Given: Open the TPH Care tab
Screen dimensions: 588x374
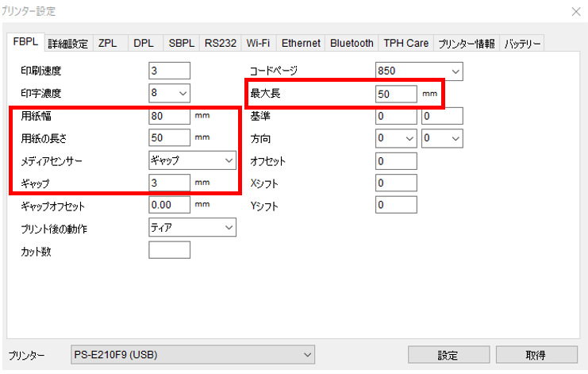Looking at the screenshot, I should tap(405, 43).
